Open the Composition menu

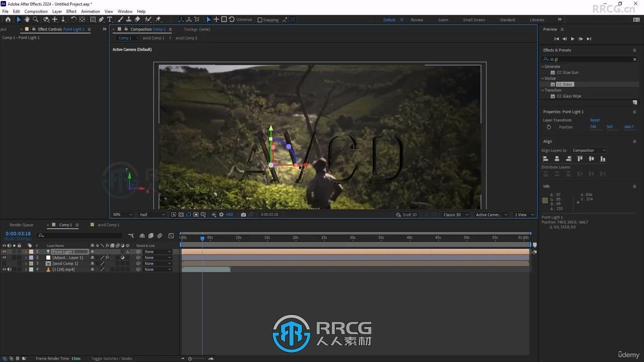(36, 11)
